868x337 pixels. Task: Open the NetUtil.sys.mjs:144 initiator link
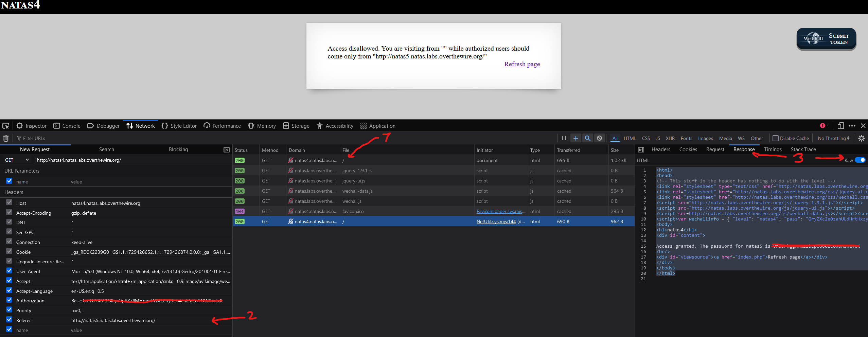[x=496, y=221]
